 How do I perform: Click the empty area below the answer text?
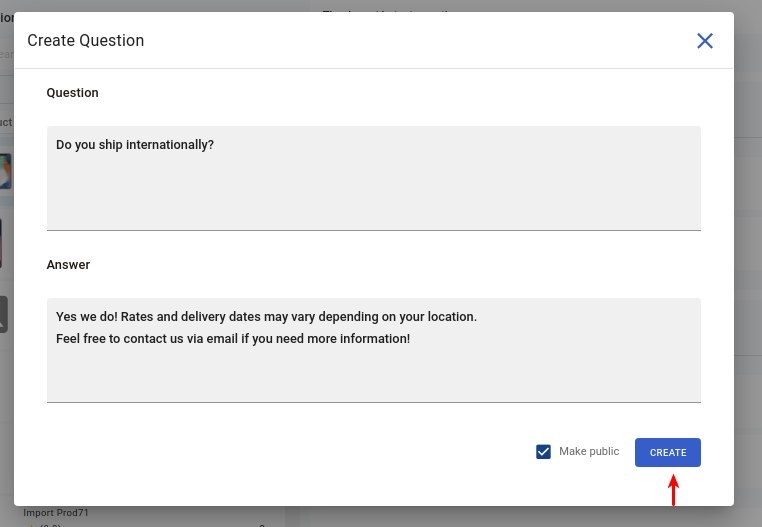[x=374, y=374]
